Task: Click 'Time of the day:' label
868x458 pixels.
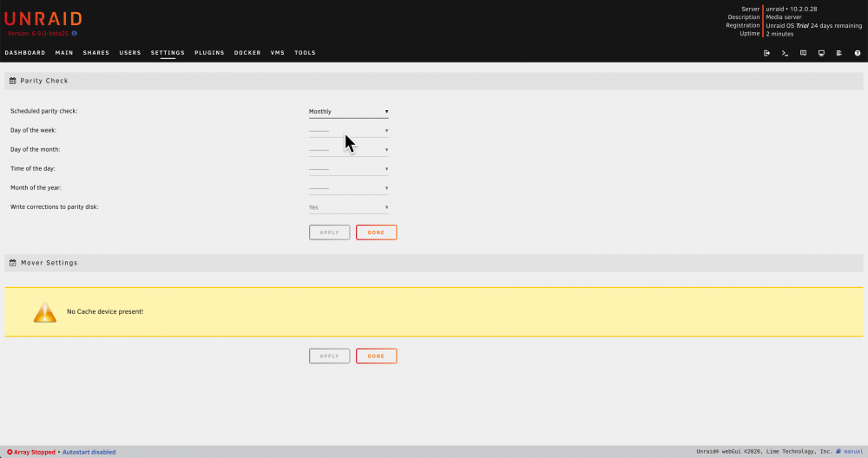Action: [x=33, y=168]
